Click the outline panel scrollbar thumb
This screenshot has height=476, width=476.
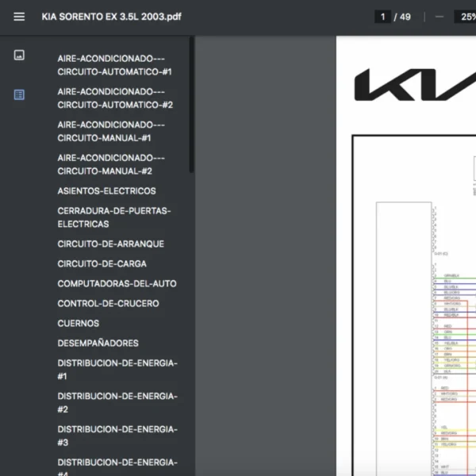click(x=191, y=105)
